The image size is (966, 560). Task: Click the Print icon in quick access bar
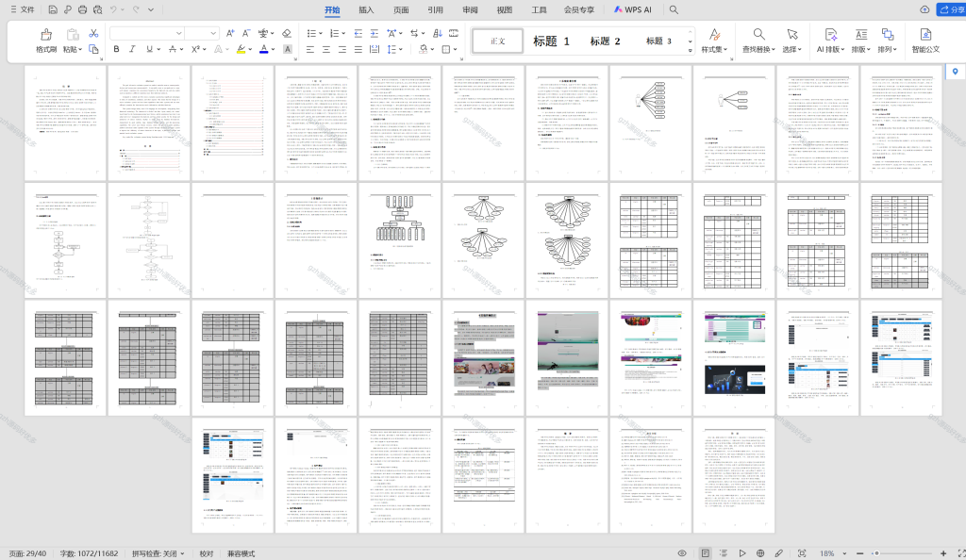[83, 9]
